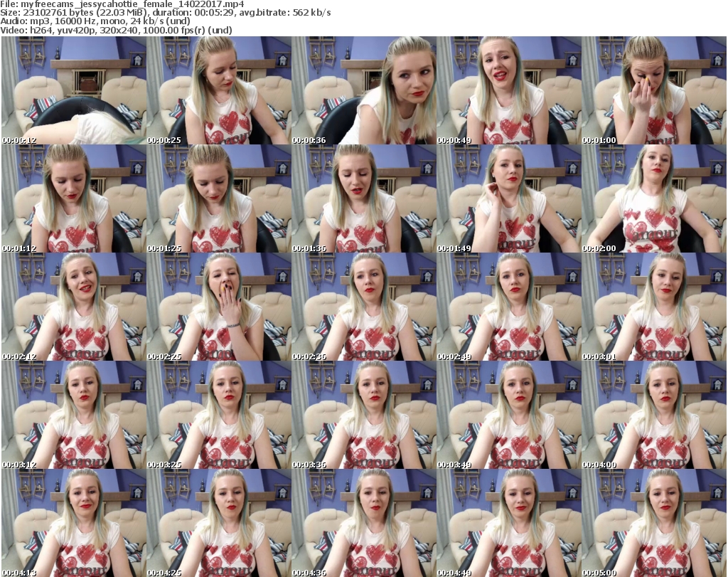Choose the frame at 00:03:25
Screen dimensions: 728x577
(219, 415)
